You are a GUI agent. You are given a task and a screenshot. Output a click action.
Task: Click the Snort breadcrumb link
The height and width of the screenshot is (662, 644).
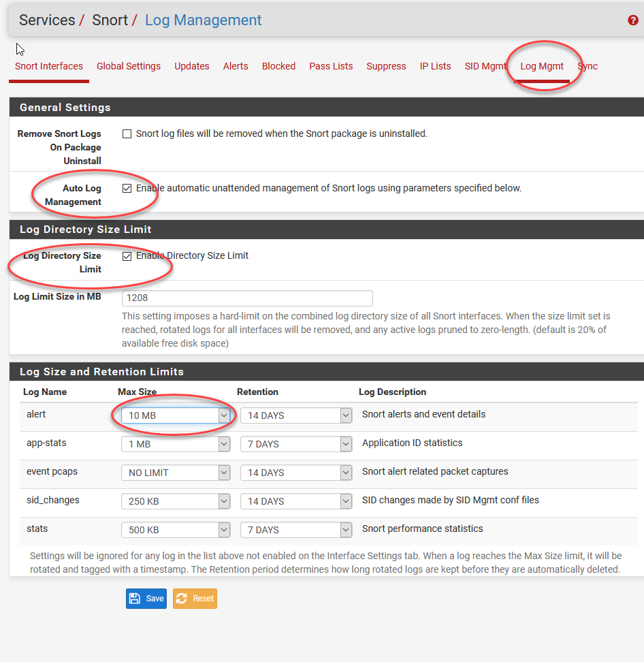pos(110,20)
